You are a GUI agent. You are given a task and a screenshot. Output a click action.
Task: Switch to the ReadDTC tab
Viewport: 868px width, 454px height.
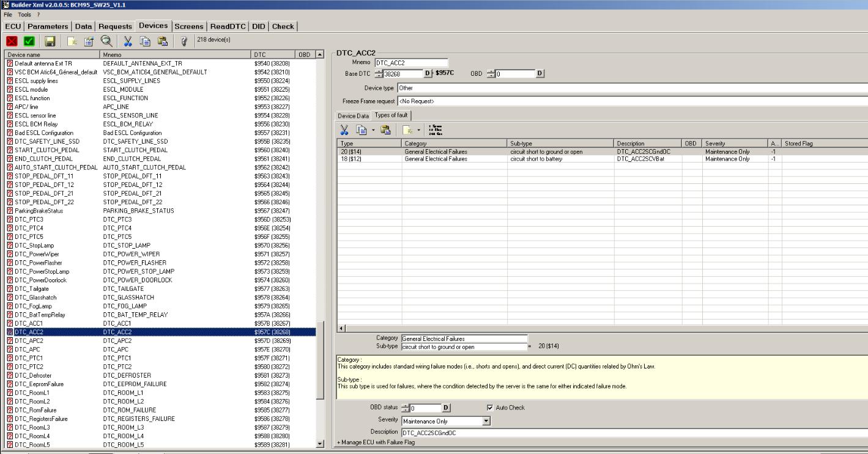[228, 26]
